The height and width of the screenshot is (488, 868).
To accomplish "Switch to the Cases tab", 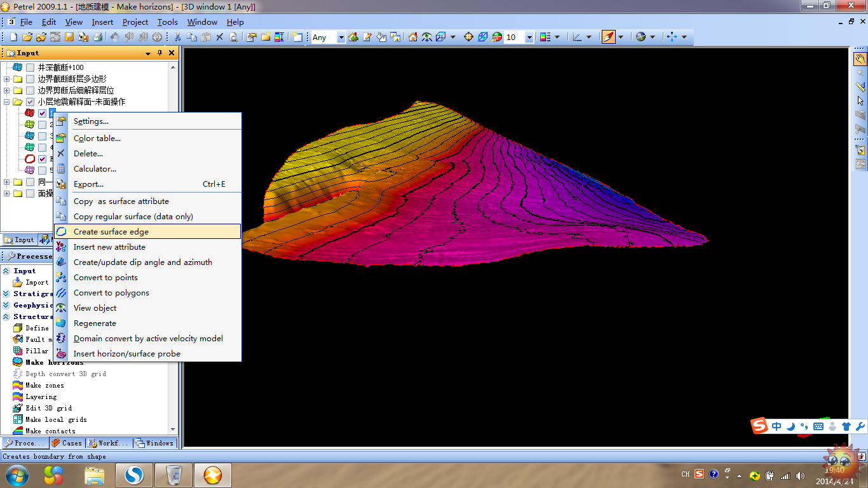I will coord(67,443).
